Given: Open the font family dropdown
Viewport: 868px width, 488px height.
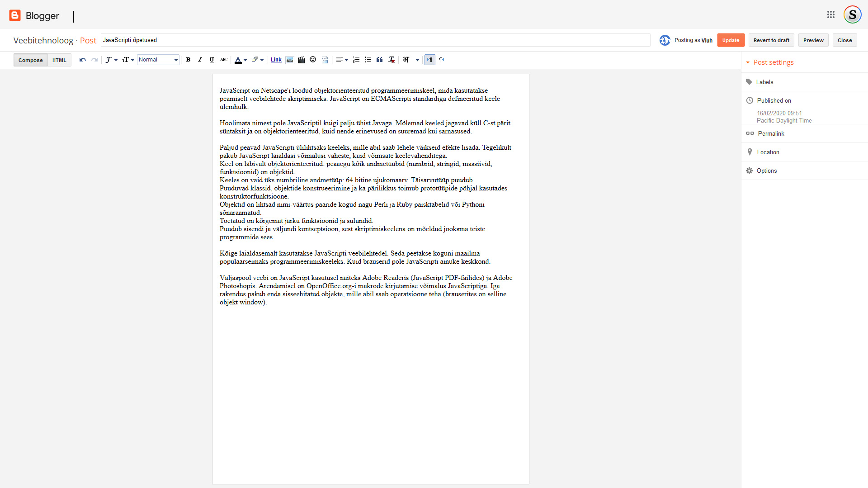Looking at the screenshot, I should [x=111, y=60].
